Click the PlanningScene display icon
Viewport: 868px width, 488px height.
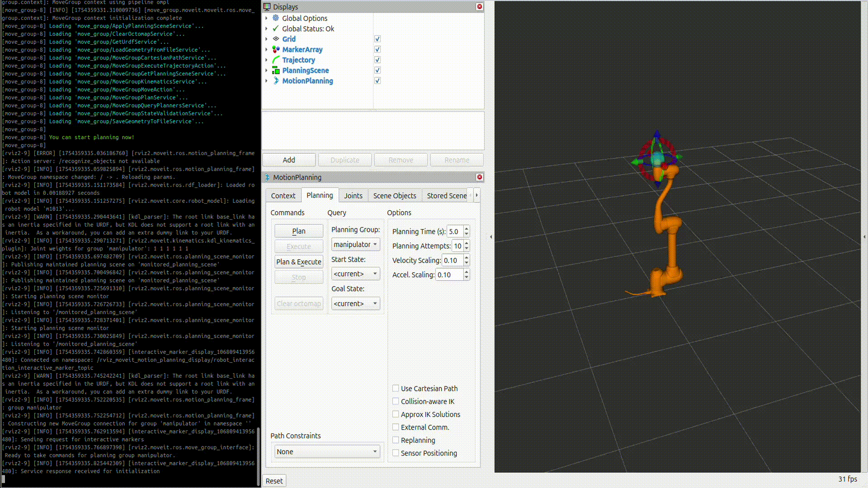pyautogui.click(x=276, y=70)
